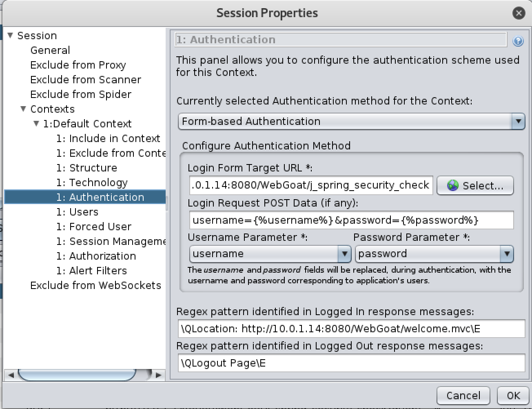
Task: Collapse the 1:Default Context node
Action: 36,123
